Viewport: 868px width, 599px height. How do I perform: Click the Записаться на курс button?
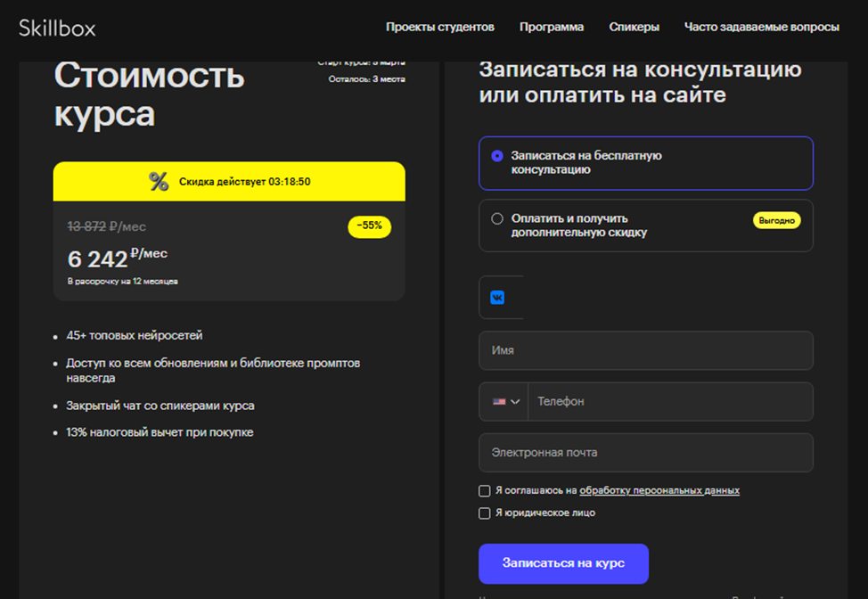pyautogui.click(x=563, y=563)
